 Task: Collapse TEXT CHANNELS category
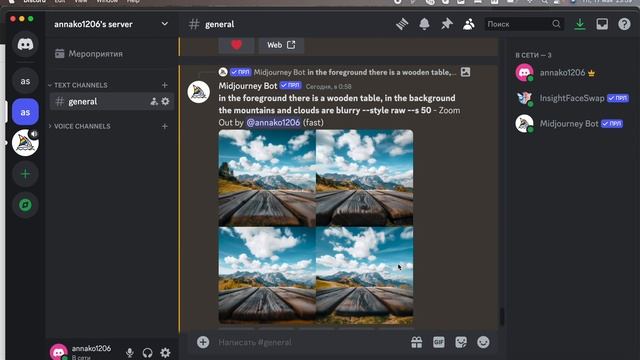point(78,85)
